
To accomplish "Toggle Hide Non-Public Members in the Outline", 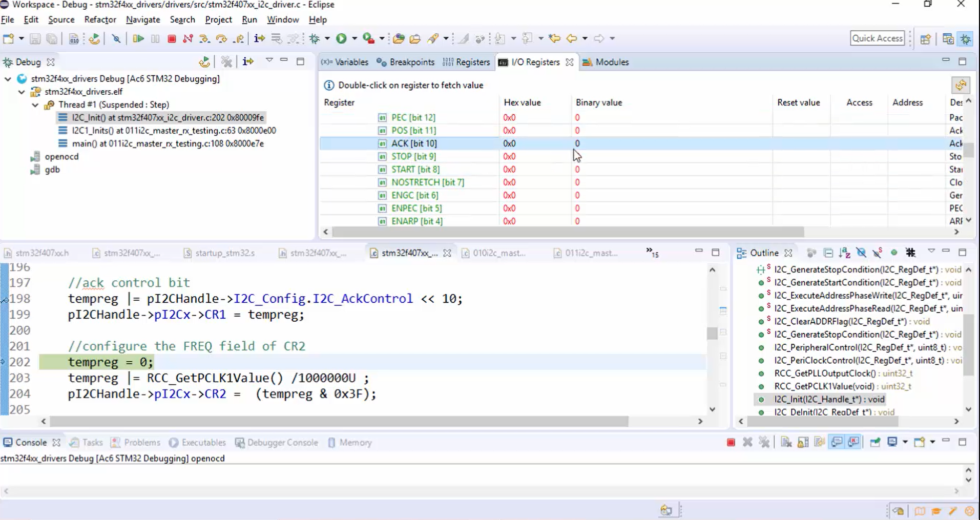I will [894, 253].
